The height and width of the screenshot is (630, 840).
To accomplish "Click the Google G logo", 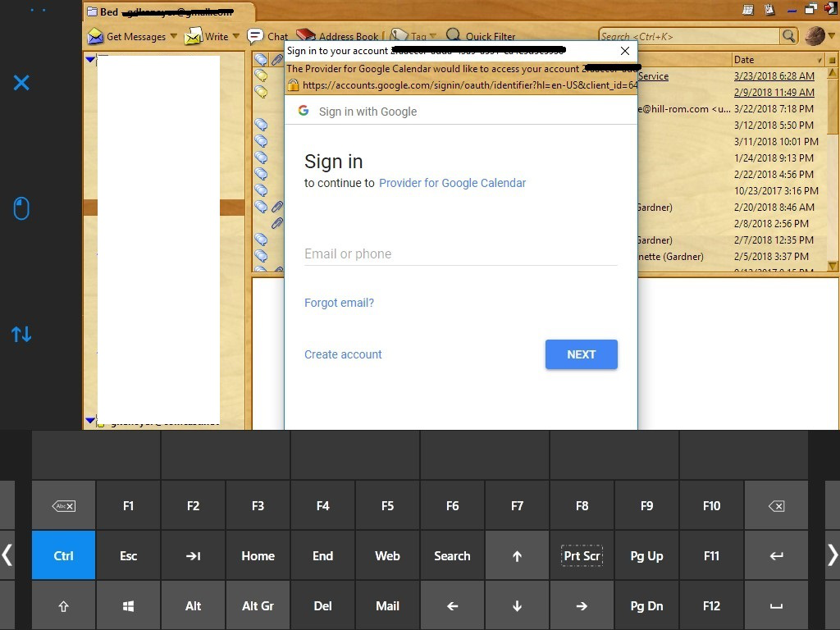I will click(304, 111).
